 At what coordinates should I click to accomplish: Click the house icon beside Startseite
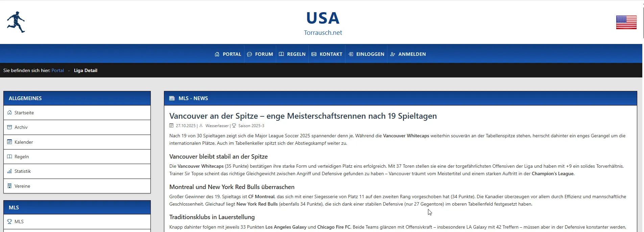click(x=9, y=113)
